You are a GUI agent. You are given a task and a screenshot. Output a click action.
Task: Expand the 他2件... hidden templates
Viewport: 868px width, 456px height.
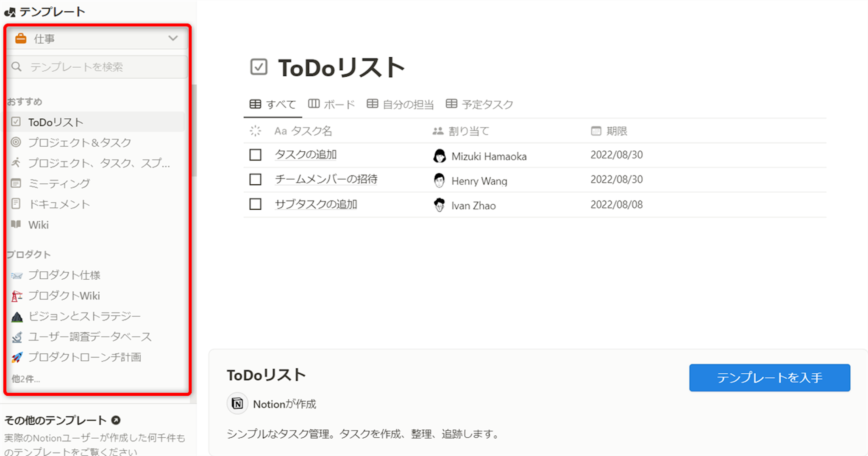(x=25, y=379)
